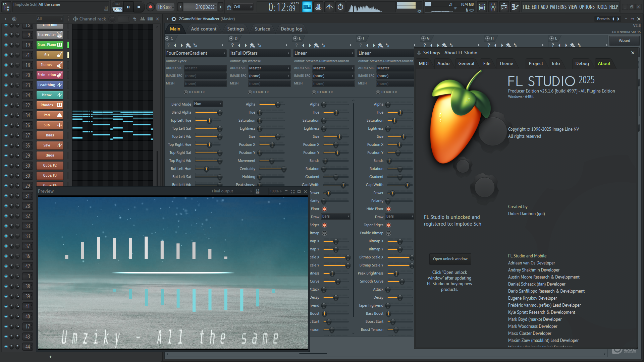Viewport: 644px width, 362px height.
Task: Toggle Enable Bitmap radio in layer F
Action: point(389,233)
